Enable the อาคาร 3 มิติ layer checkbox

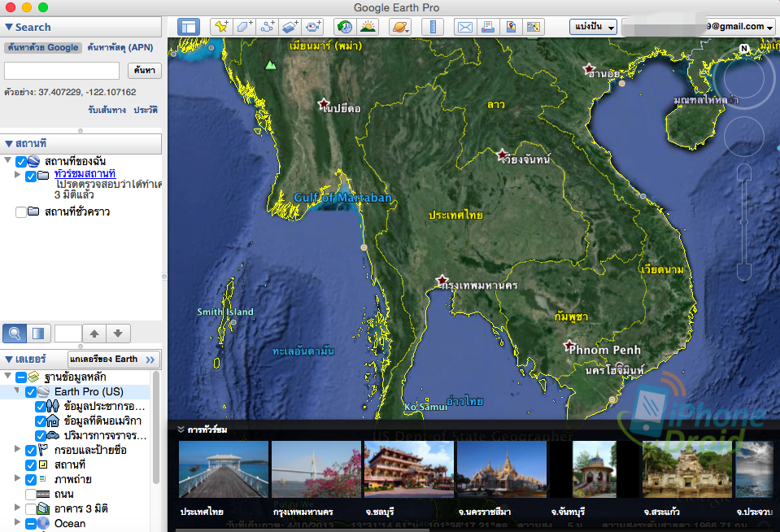click(x=31, y=509)
